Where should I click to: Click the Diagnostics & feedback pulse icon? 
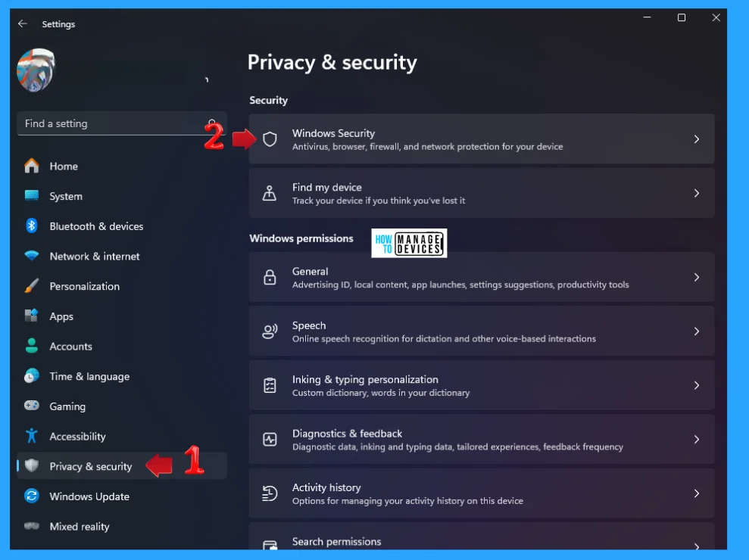coord(270,439)
